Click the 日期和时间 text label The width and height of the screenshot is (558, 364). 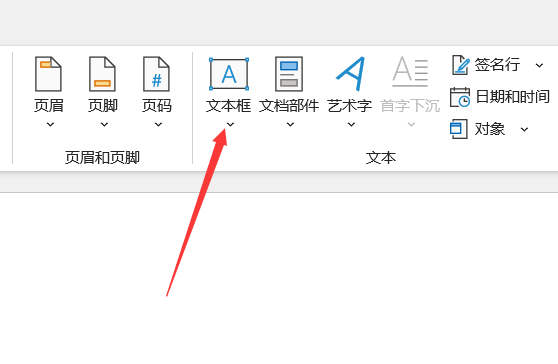click(512, 97)
